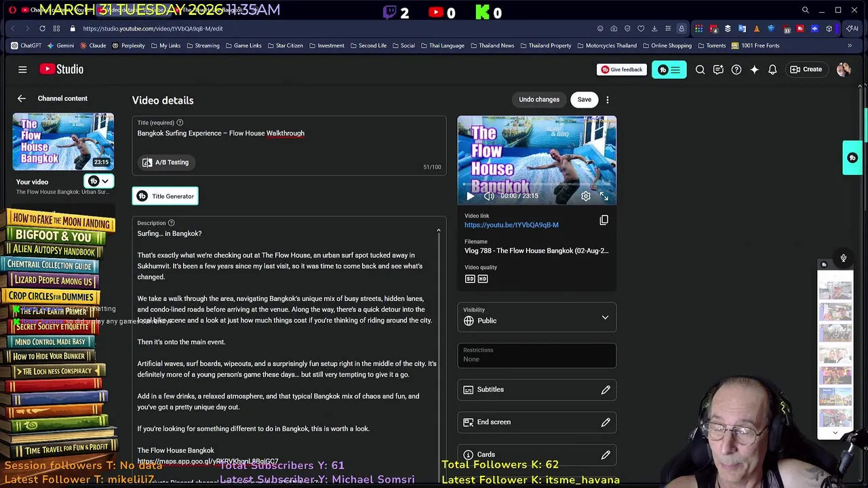Open the youtu.be video link

coord(511,225)
